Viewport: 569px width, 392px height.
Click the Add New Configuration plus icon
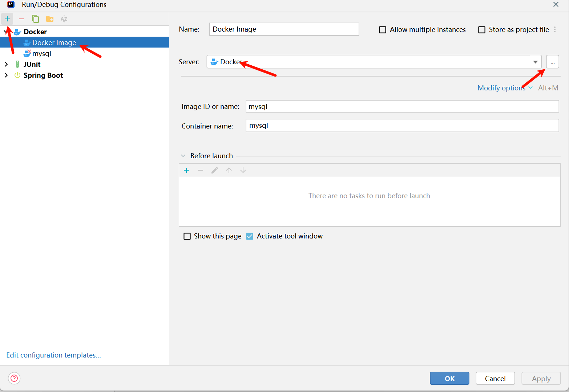click(x=7, y=19)
